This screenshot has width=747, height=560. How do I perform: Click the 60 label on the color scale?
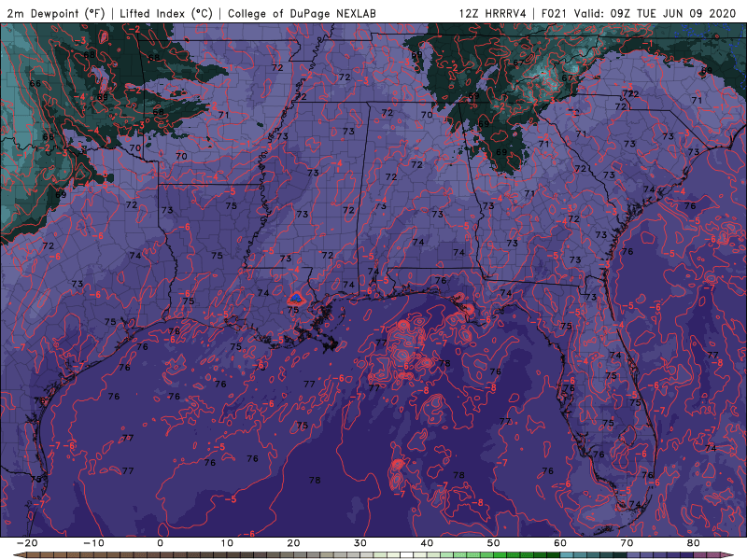tap(560, 543)
